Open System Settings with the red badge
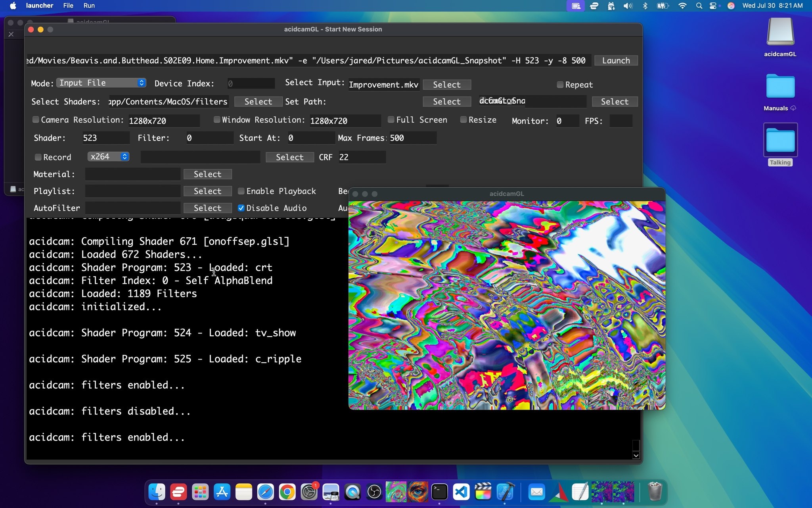812x508 pixels. pyautogui.click(x=309, y=493)
